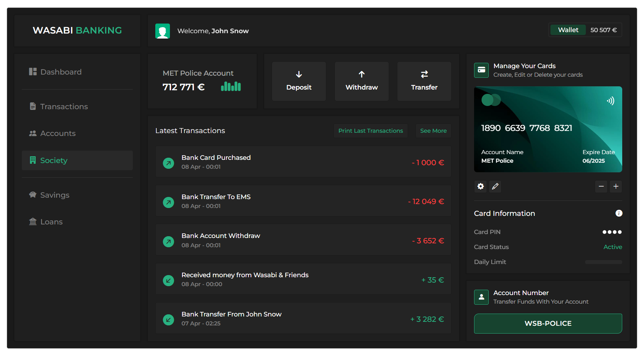Viewport: 644px width, 355px height.
Task: Edit the card using the pencil icon
Action: [x=495, y=186]
